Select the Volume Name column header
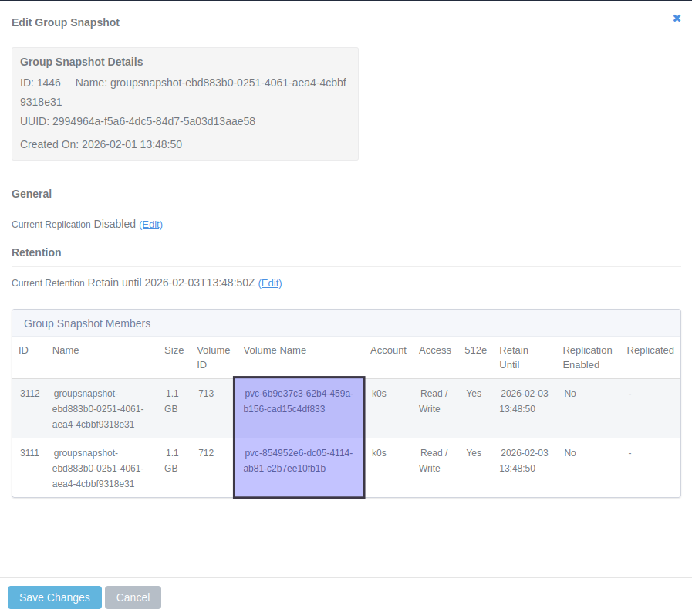692x616 pixels. (x=275, y=350)
